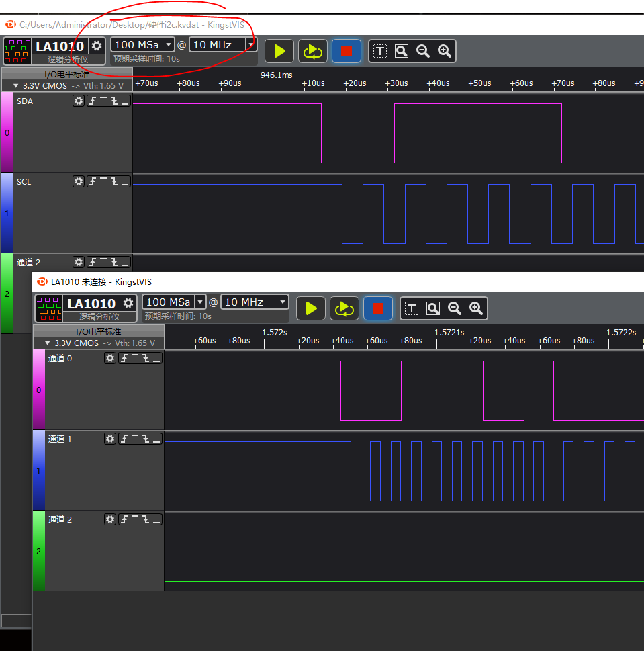Open 10 MHz sample rate dropdown, lower window

tap(282, 302)
